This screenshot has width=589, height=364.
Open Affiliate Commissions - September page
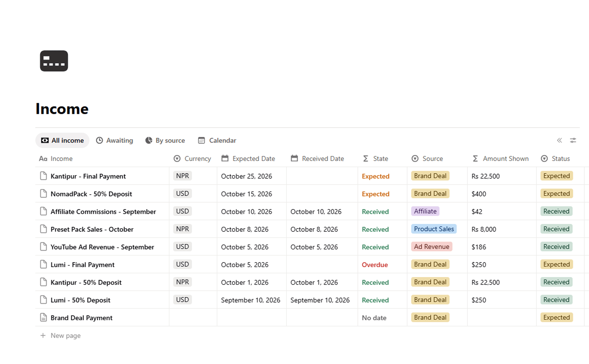click(x=103, y=212)
